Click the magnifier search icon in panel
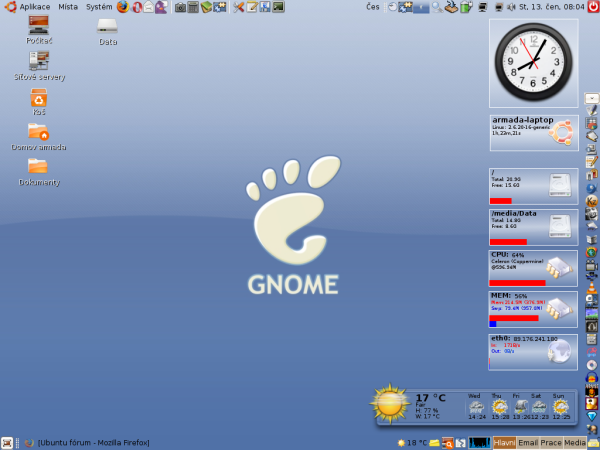The image size is (600, 450). coord(437,7)
